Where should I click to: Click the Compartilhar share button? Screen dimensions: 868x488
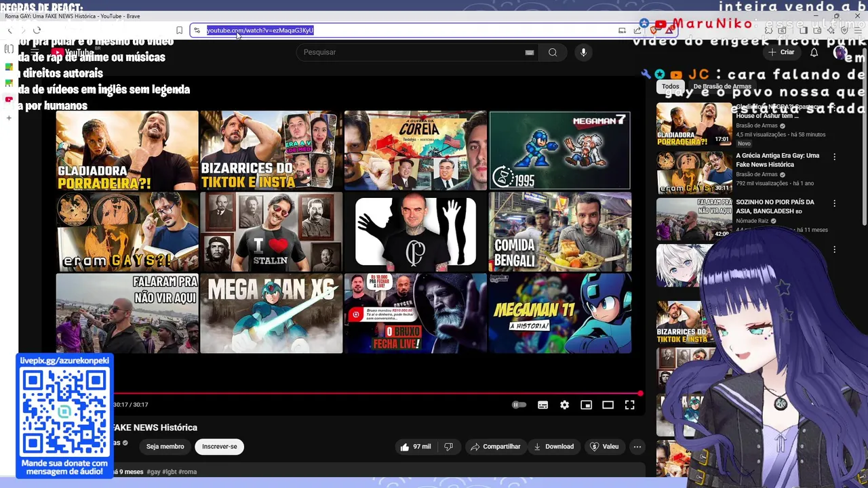click(x=495, y=447)
